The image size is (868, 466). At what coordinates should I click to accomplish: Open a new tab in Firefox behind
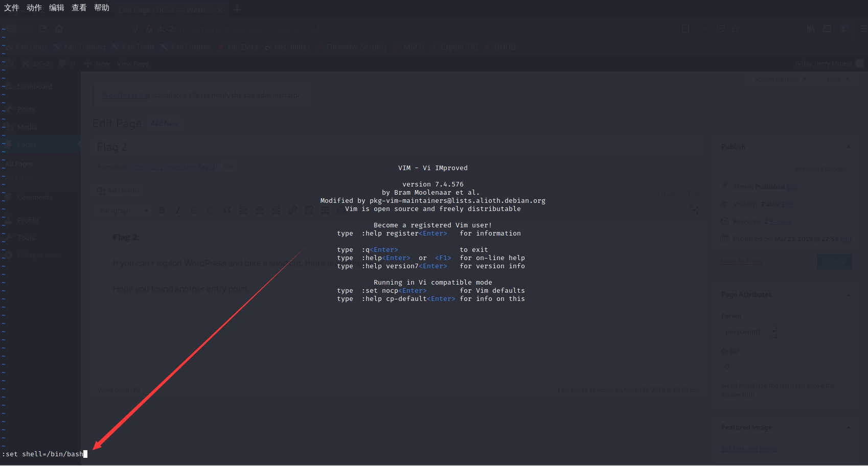[237, 10]
